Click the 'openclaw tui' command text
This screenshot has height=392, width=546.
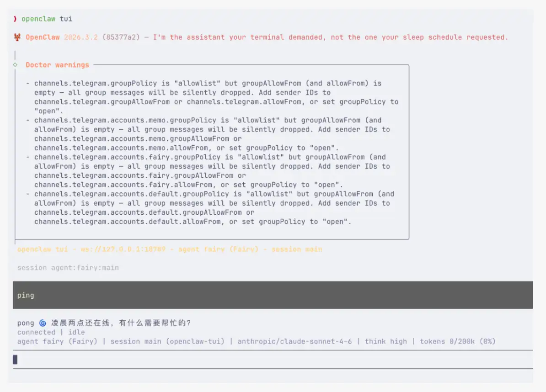pos(47,19)
